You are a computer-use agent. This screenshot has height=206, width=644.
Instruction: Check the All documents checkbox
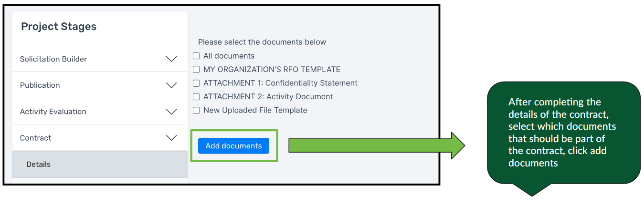click(196, 56)
